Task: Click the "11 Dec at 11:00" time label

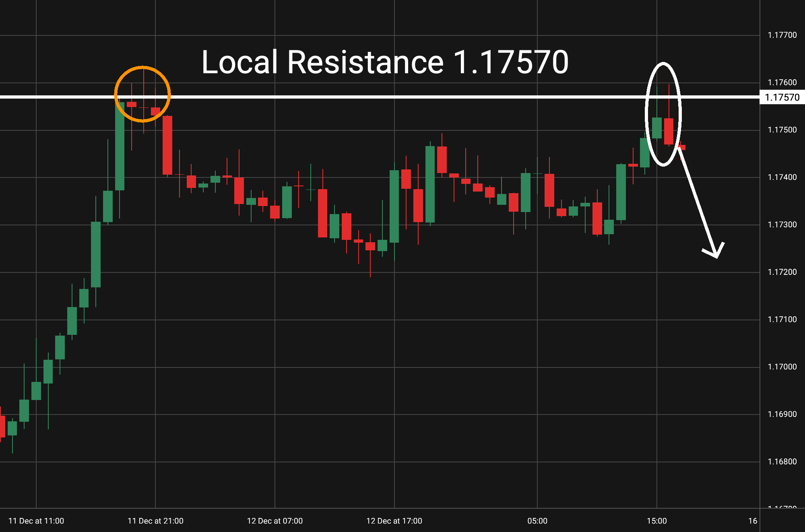Action: click(x=36, y=521)
